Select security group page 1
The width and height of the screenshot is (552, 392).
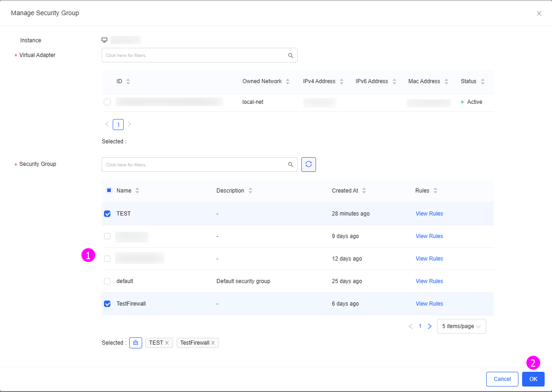pos(420,326)
